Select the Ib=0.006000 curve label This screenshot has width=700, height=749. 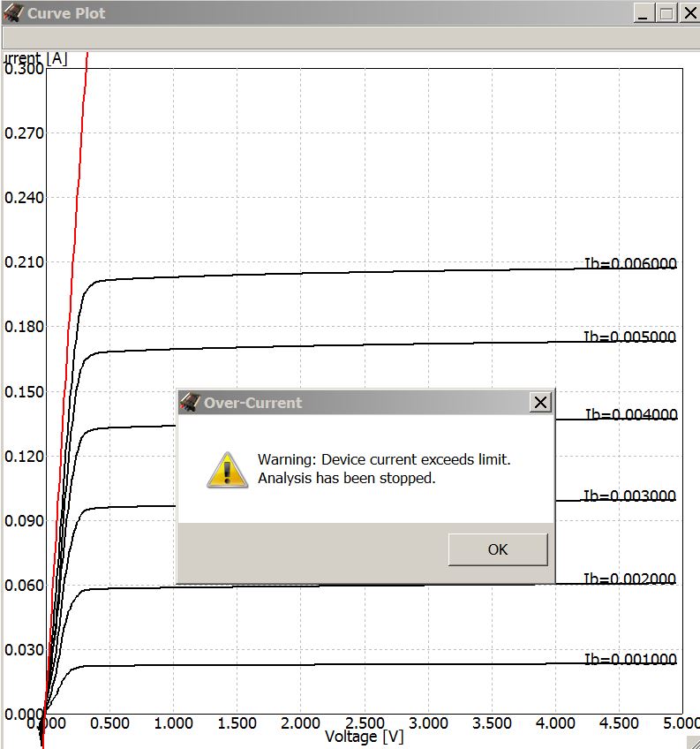[x=629, y=263]
